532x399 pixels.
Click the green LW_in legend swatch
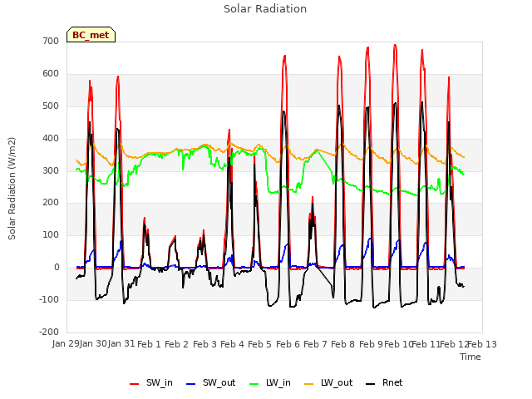tap(254, 384)
